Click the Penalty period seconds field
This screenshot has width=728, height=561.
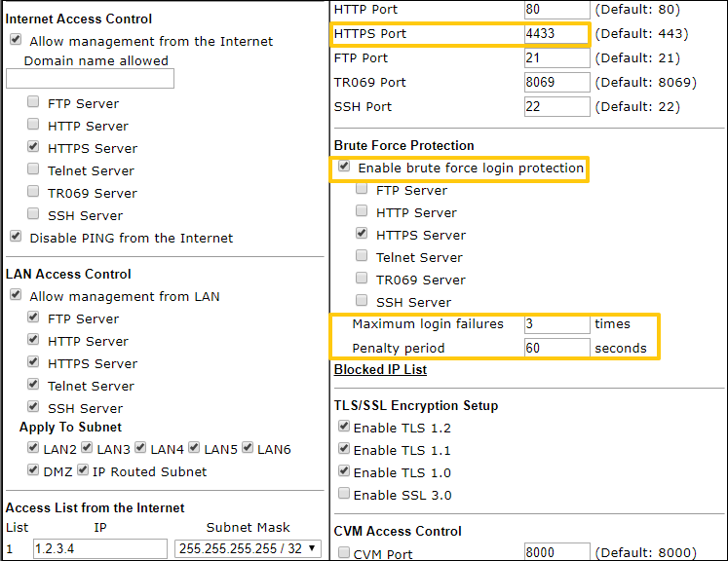556,348
